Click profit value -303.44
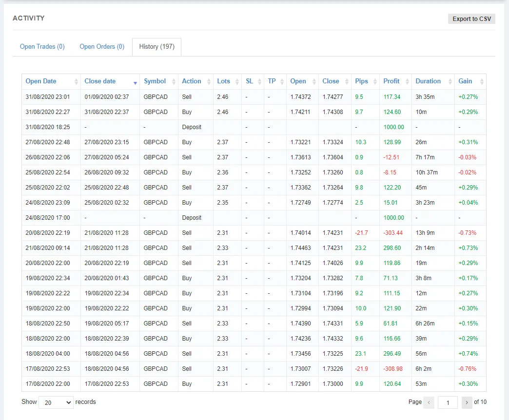Screen dimensions: 509x420 tap(393, 233)
